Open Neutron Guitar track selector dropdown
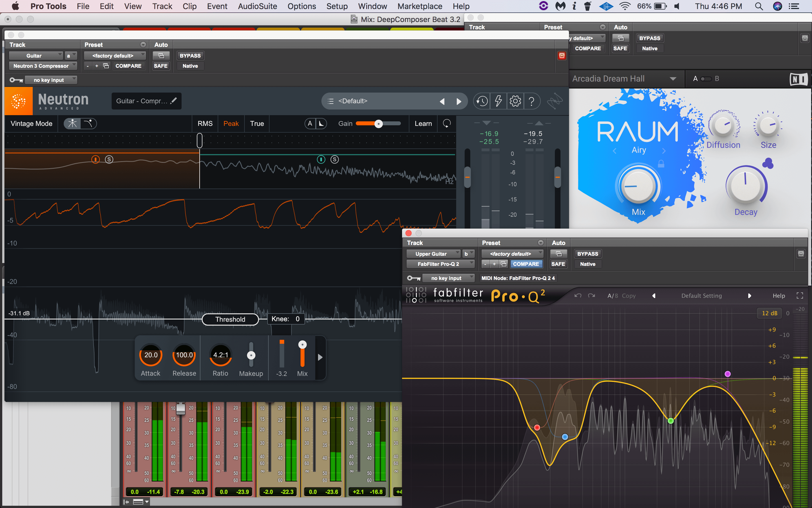Image resolution: width=812 pixels, height=508 pixels. click(x=36, y=56)
